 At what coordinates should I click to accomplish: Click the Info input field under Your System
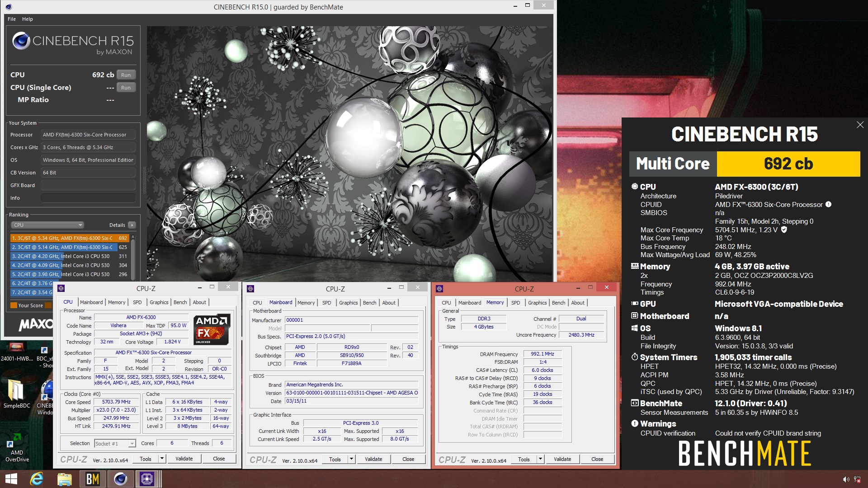click(x=88, y=198)
